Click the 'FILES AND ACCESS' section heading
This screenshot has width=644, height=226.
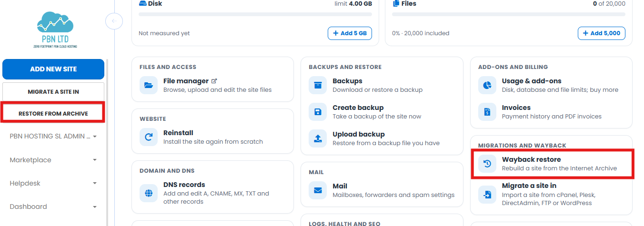click(168, 67)
